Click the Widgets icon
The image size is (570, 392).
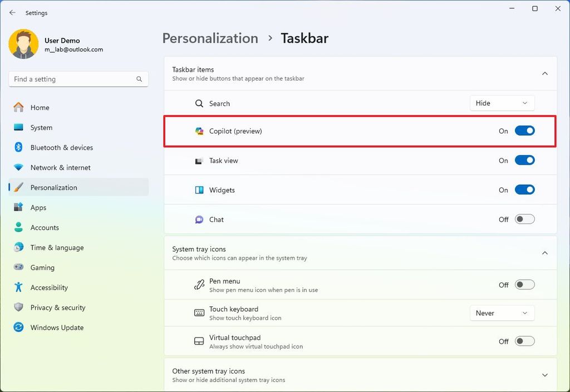pyautogui.click(x=198, y=190)
